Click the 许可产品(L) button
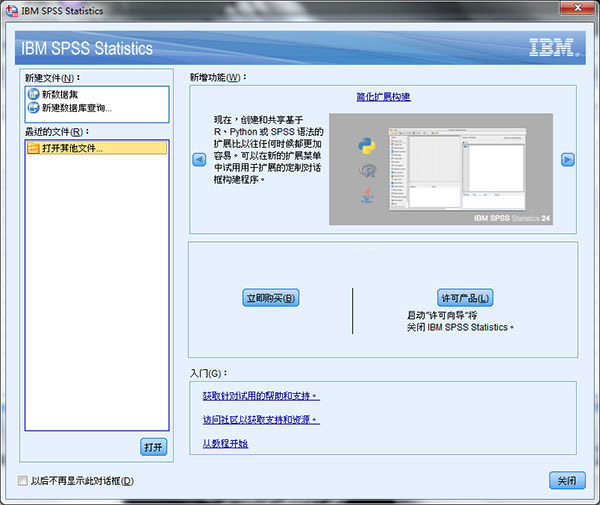This screenshot has height=505, width=600. click(465, 298)
